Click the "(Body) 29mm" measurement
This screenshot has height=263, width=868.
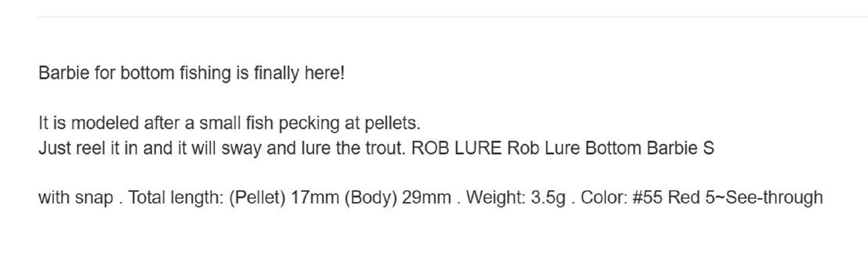(398, 198)
